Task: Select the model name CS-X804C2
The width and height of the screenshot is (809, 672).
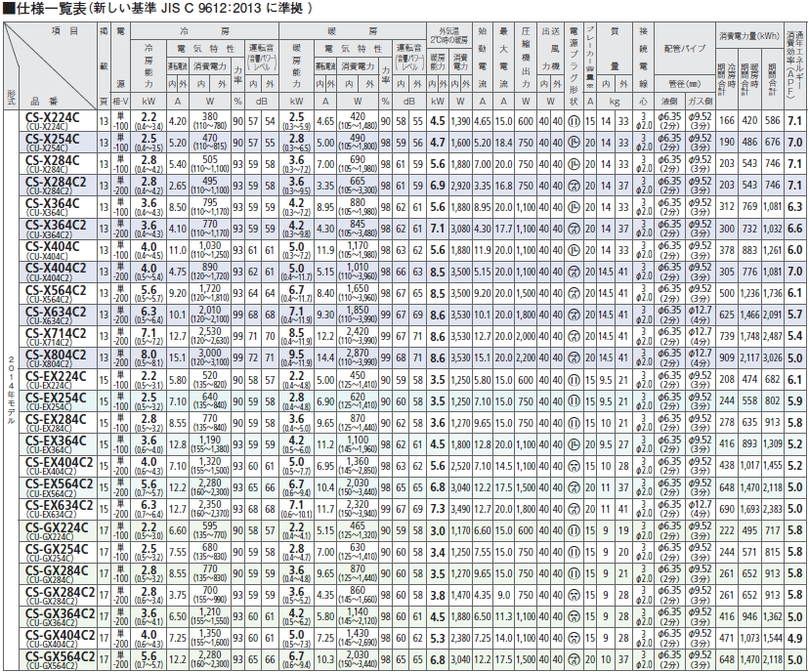Action: [x=57, y=355]
